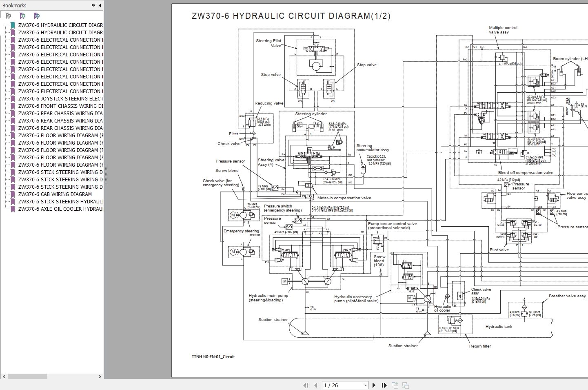
Task: Click bookmark icon of FRONT CHASSIS WIRING row
Action: (13, 106)
